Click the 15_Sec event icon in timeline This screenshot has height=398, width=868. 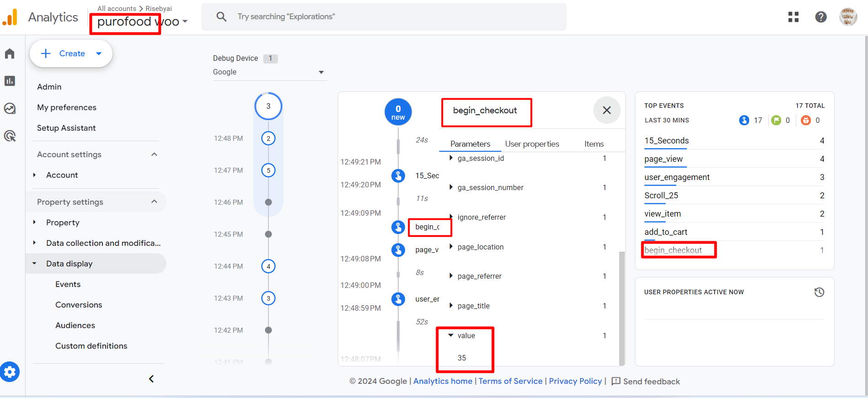[x=398, y=175]
